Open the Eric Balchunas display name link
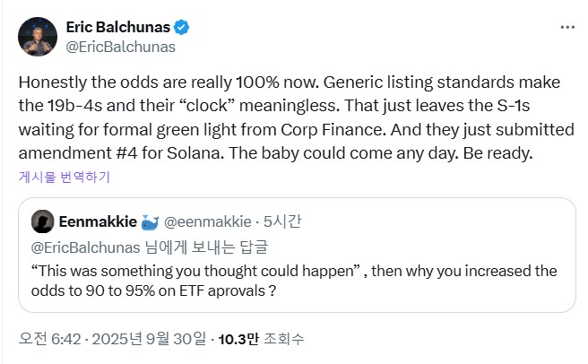The width and height of the screenshot is (588, 364). 122,27
